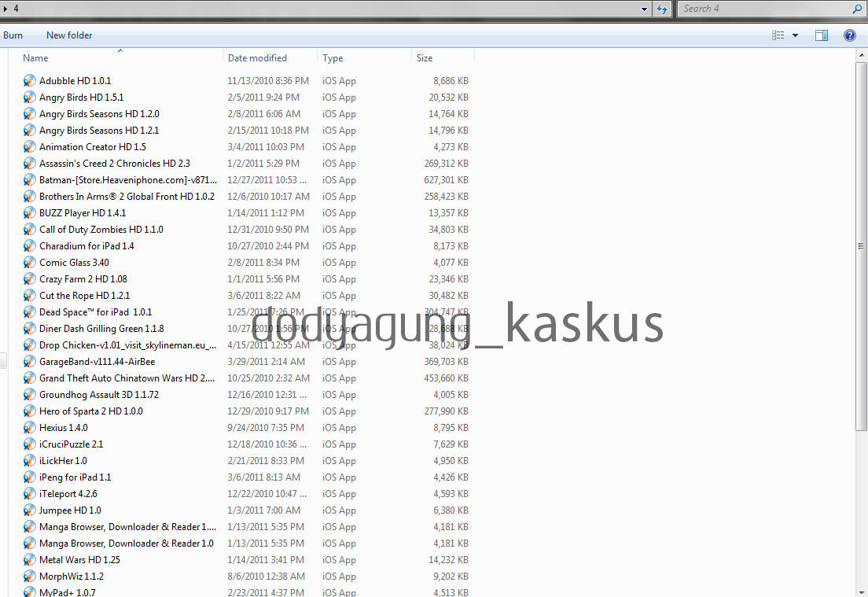Click the Dead Space for iPad icon
The width and height of the screenshot is (868, 597).
(29, 312)
